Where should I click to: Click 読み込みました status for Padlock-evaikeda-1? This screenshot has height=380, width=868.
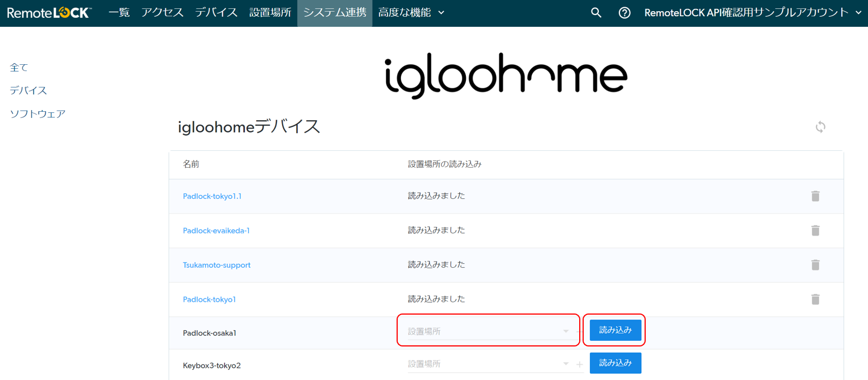(437, 230)
